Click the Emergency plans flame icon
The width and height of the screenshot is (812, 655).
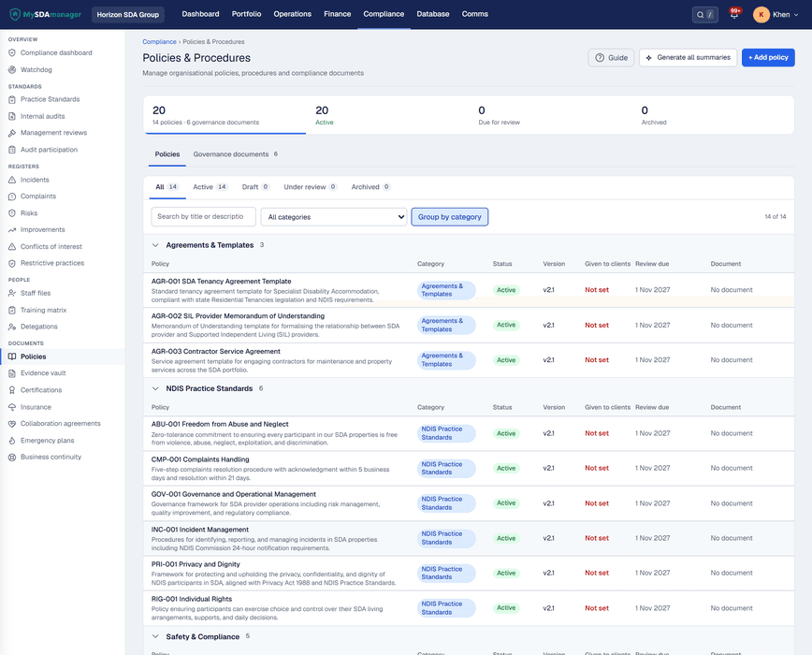[12, 441]
